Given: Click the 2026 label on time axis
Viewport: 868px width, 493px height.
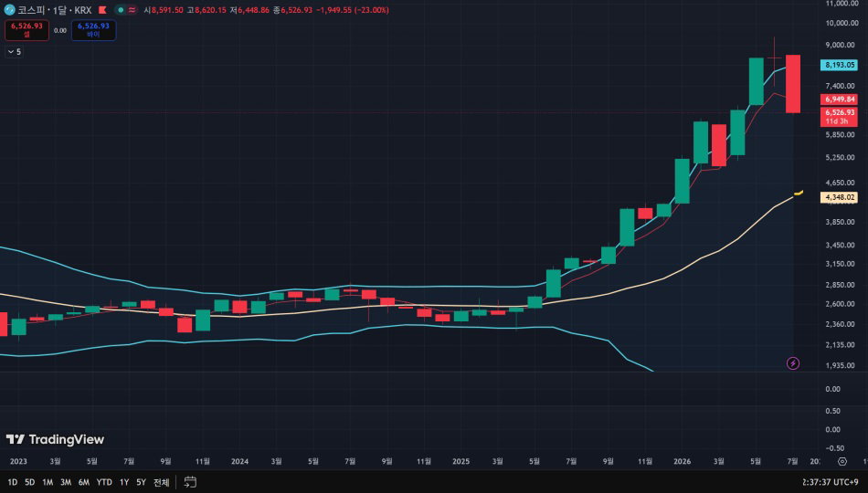Looking at the screenshot, I should point(682,461).
